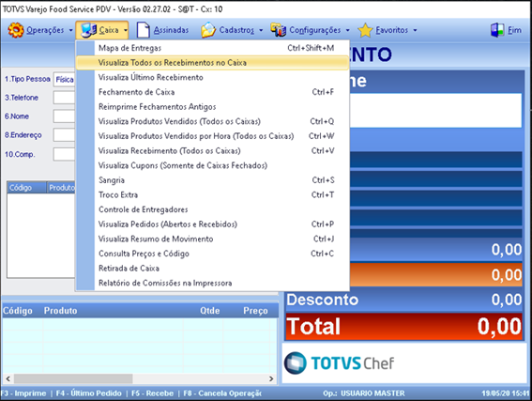Click the small grid Código header
Viewport: 532px width, 401px height.
point(27,188)
